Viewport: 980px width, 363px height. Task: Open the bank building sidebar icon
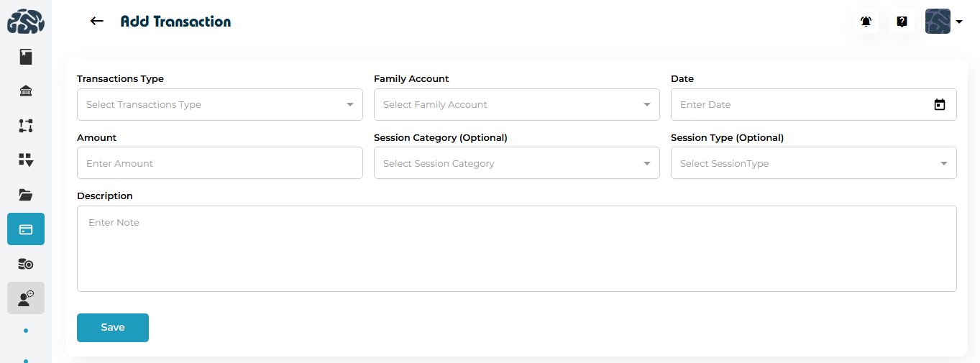click(26, 91)
